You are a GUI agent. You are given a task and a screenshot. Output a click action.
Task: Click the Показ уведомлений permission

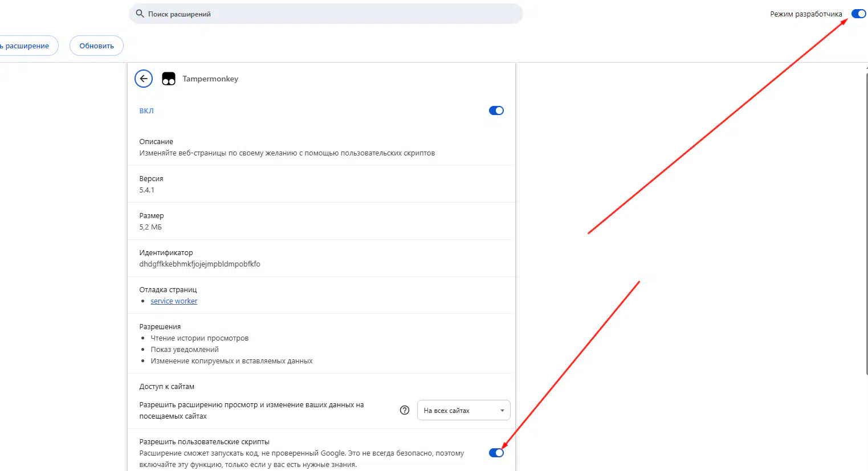click(185, 349)
